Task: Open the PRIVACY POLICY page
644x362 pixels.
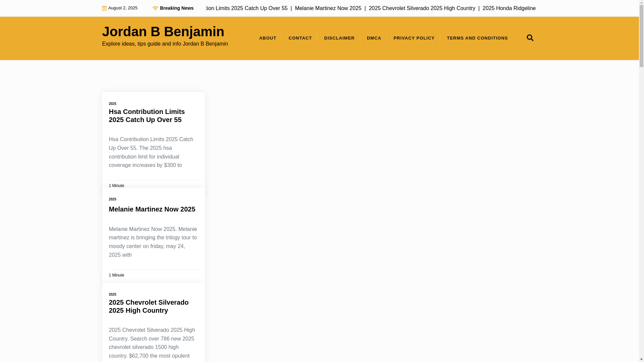Action: pos(414,38)
